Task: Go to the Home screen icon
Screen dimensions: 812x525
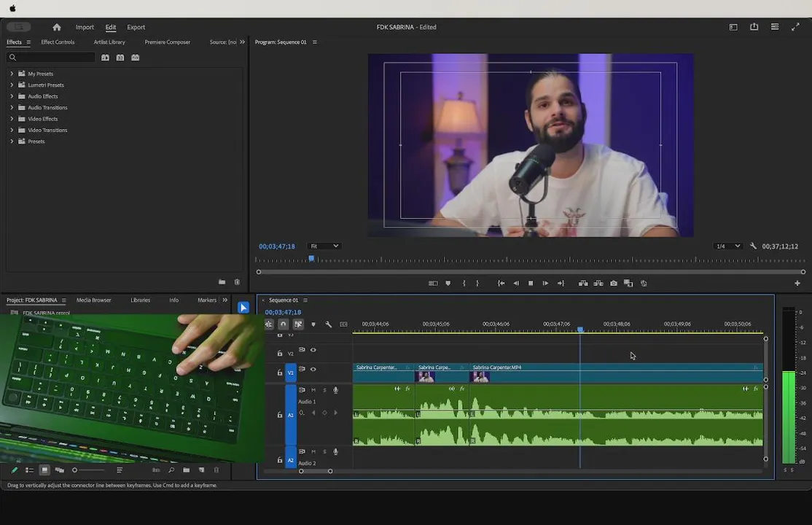Action: (57, 27)
